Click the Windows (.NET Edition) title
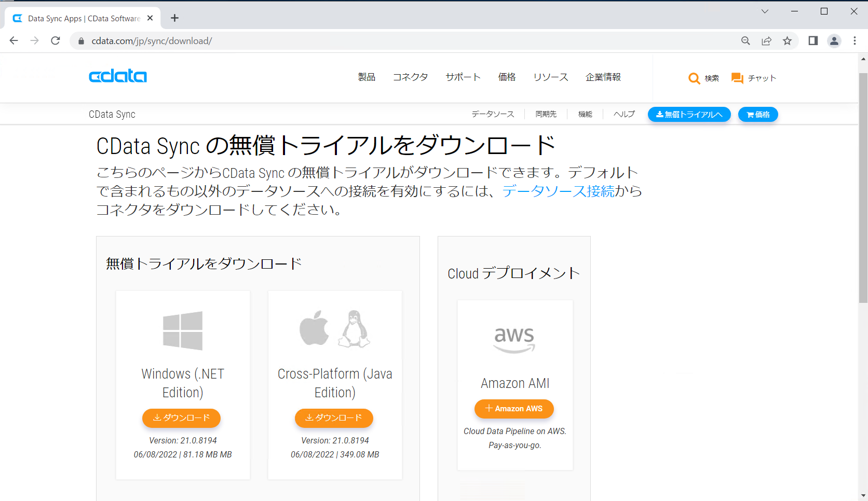The width and height of the screenshot is (868, 501). pos(183,383)
